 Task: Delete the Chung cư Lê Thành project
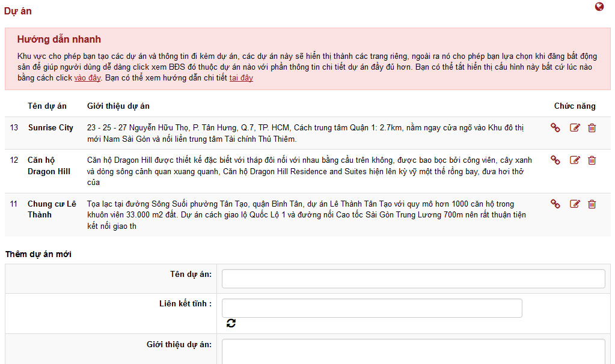pyautogui.click(x=592, y=204)
